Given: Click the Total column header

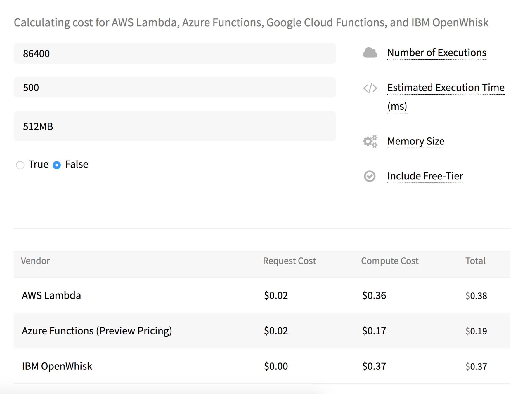Looking at the screenshot, I should point(475,261).
